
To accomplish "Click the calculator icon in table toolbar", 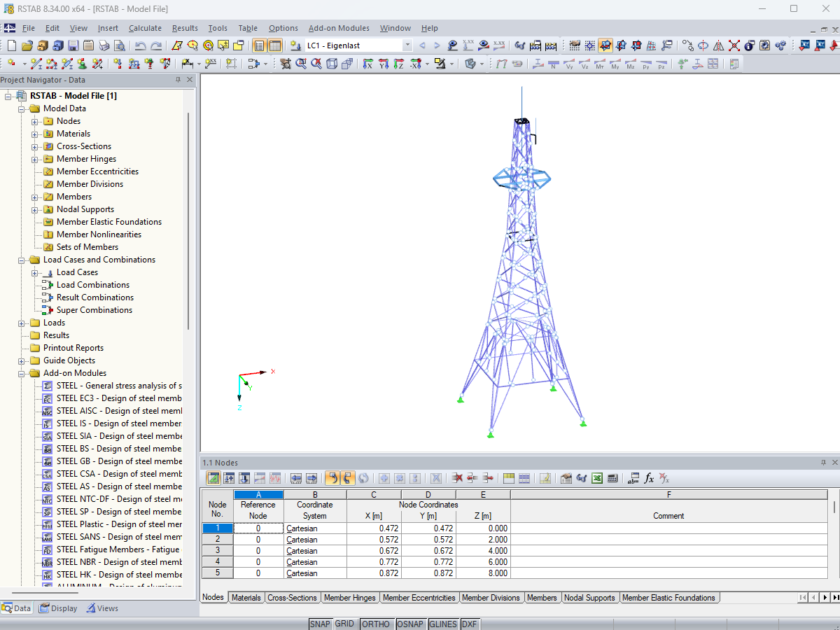I will (x=612, y=478).
